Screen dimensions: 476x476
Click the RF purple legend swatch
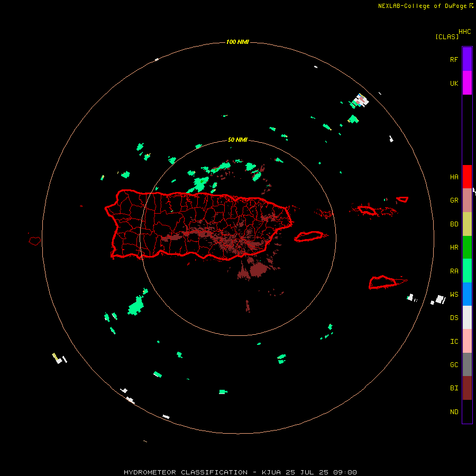[467, 59]
